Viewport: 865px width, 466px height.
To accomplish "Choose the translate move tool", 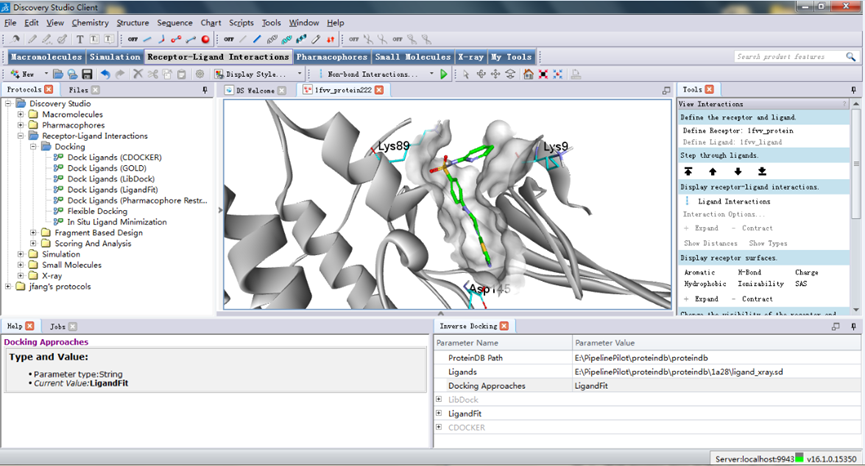I will pyautogui.click(x=495, y=74).
